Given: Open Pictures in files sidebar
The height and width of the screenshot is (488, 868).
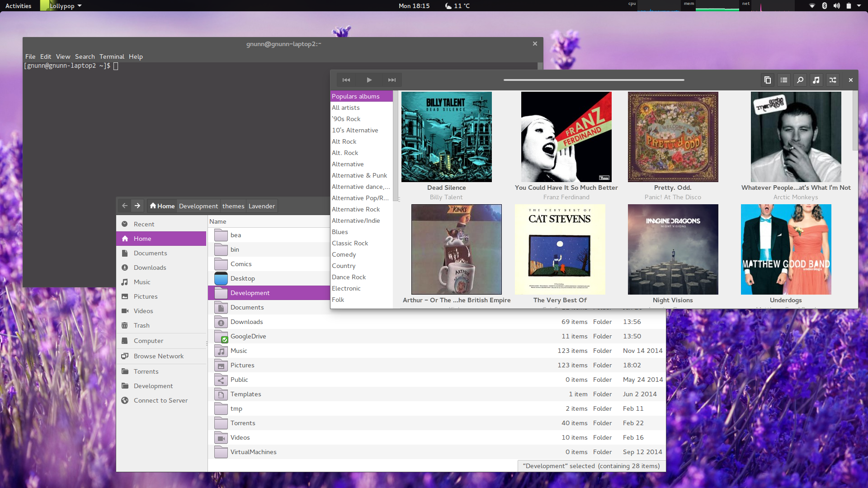Looking at the screenshot, I should [x=161, y=296].
